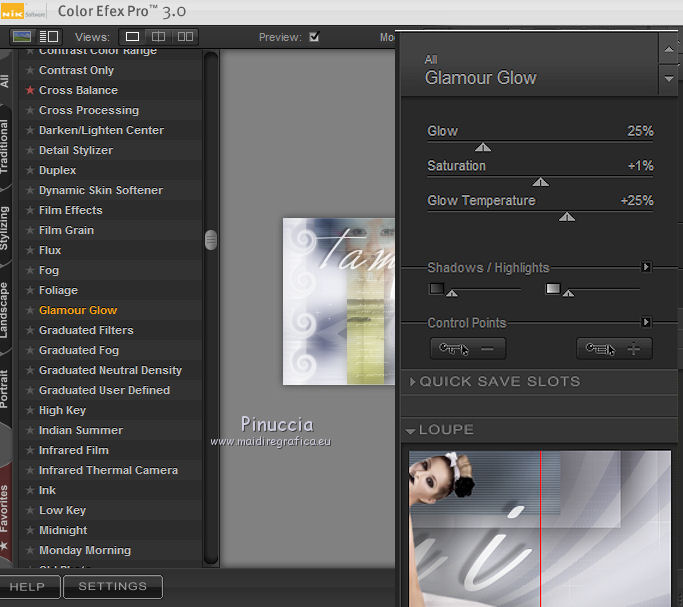Click the Saturation value +1%
Image resolution: width=683 pixels, height=607 pixels.
pyautogui.click(x=640, y=165)
